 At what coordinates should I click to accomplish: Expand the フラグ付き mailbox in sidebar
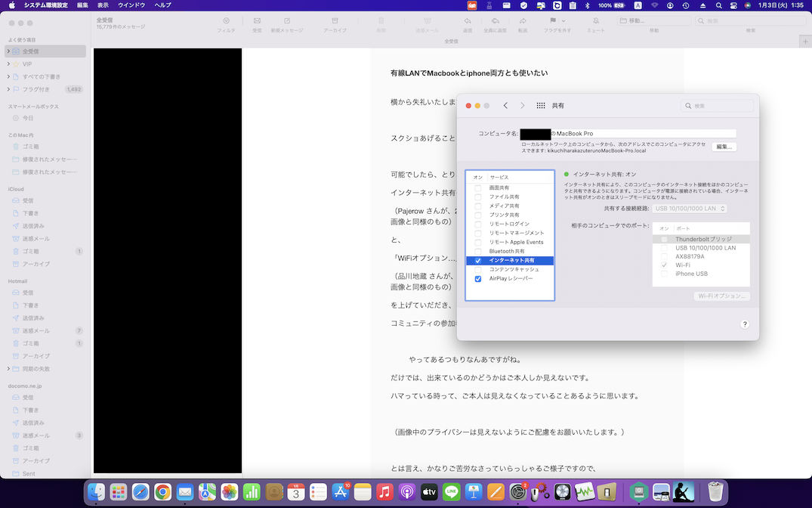click(x=8, y=89)
